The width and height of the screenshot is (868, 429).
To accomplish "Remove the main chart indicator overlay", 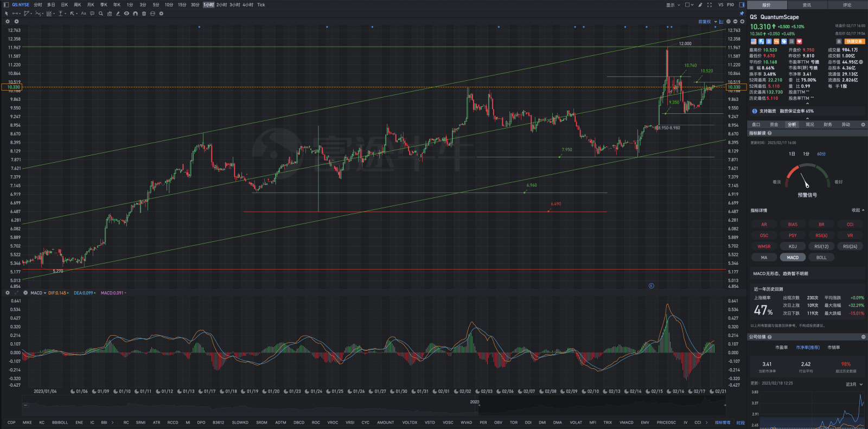I will pyautogui.click(x=16, y=22).
